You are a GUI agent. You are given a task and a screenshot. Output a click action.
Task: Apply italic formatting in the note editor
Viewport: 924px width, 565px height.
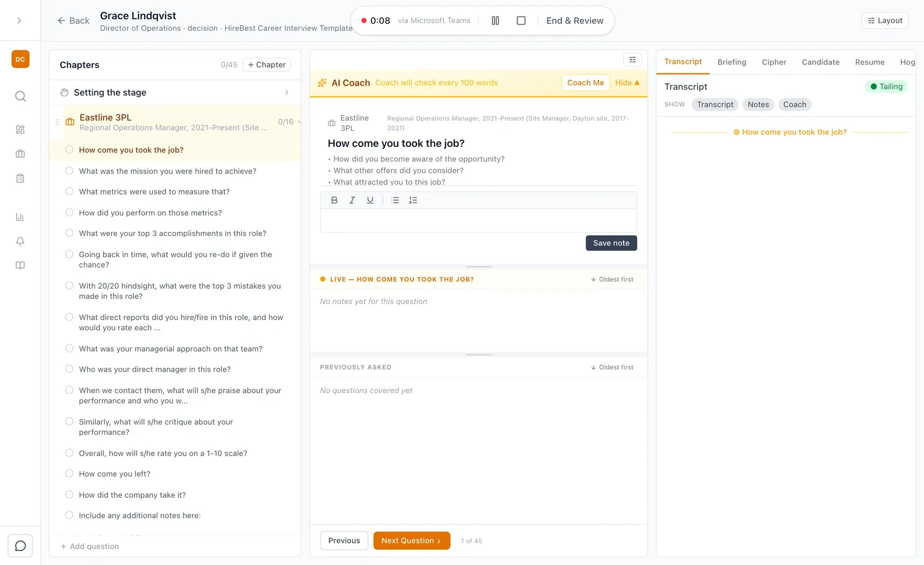pyautogui.click(x=352, y=200)
